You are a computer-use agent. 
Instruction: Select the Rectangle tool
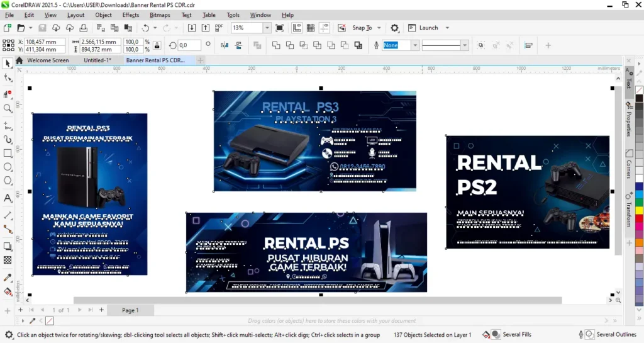pos(8,153)
